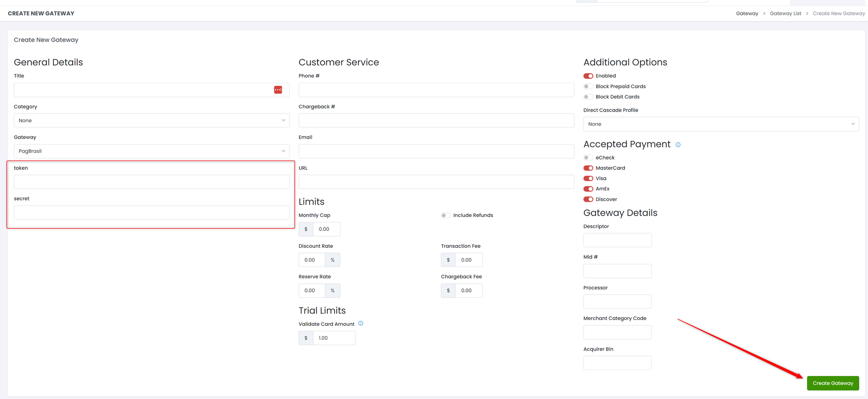The height and width of the screenshot is (399, 868).
Task: Click the Create Gateway button
Action: click(833, 383)
